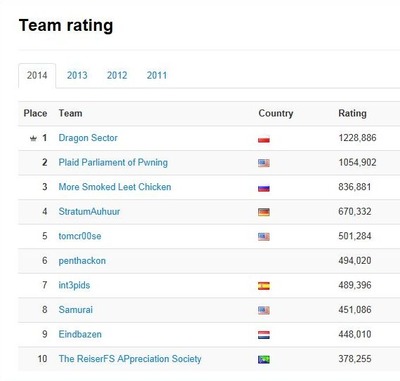
Task: Click the crown icon next to place 1
Action: pos(33,138)
